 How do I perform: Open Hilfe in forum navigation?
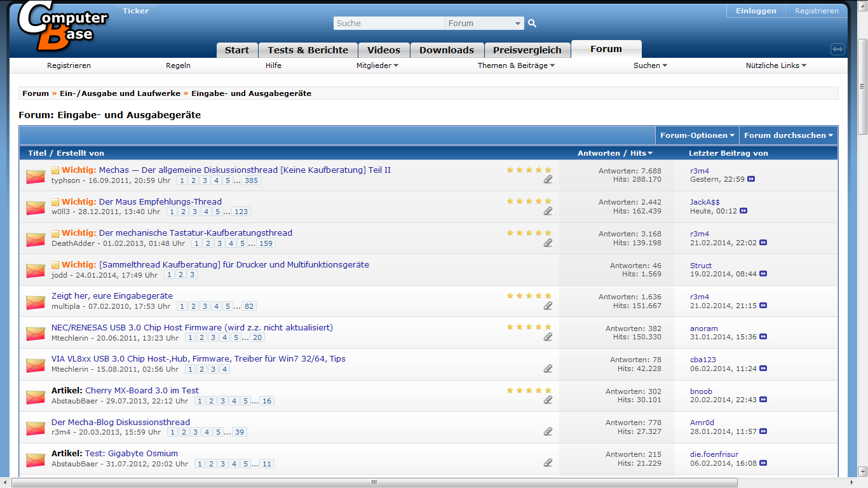click(273, 65)
